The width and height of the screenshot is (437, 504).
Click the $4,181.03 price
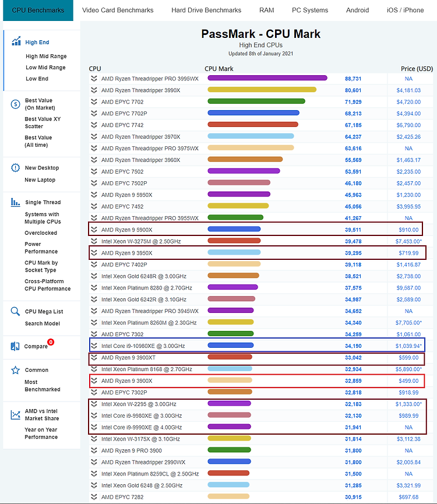(408, 90)
